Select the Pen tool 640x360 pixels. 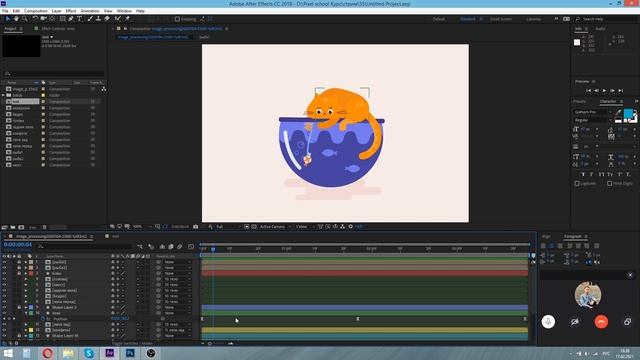(x=71, y=19)
